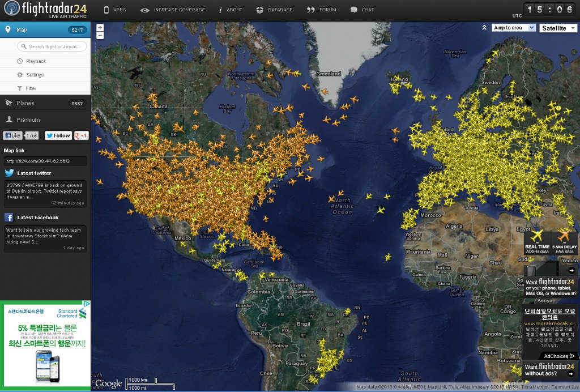This screenshot has width=580, height=392.
Task: Click the AdChoices triangle icon
Action: click(572, 356)
